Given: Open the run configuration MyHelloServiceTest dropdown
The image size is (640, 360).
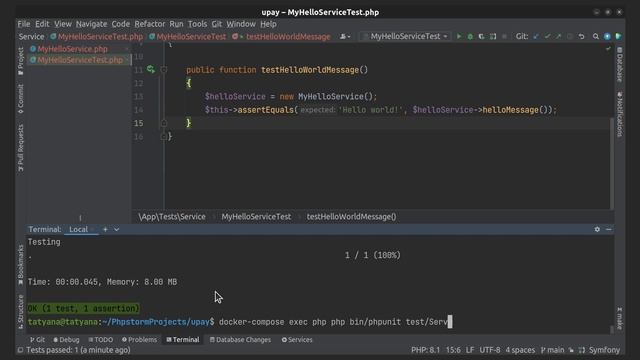Looking at the screenshot, I should (406, 36).
